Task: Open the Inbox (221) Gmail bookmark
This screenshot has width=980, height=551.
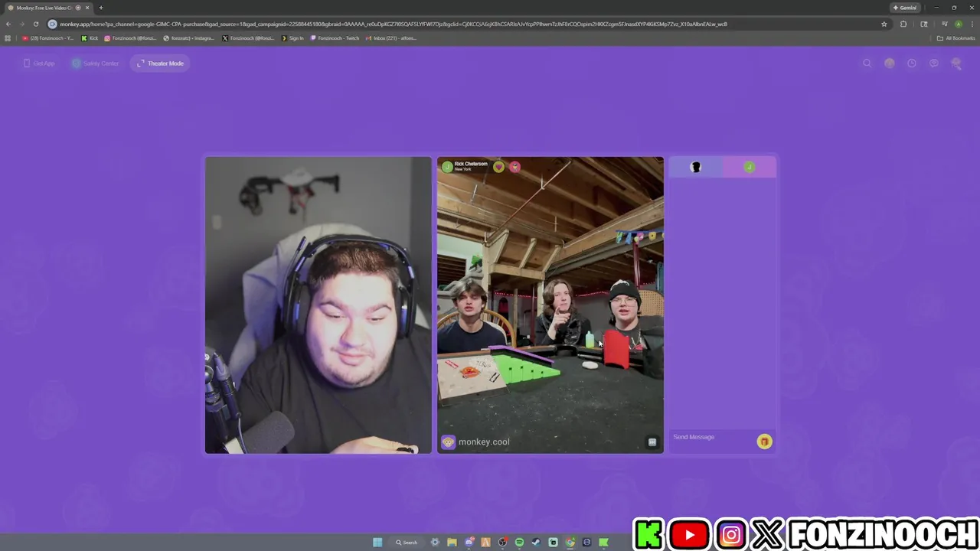Action: pyautogui.click(x=391, y=38)
